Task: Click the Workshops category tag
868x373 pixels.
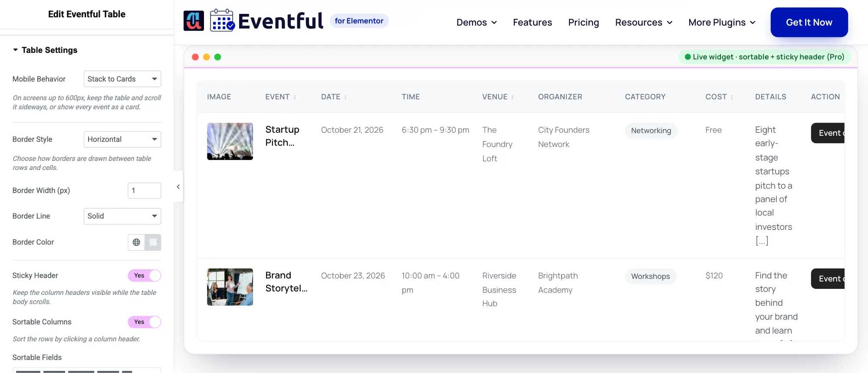Action: 651,276
